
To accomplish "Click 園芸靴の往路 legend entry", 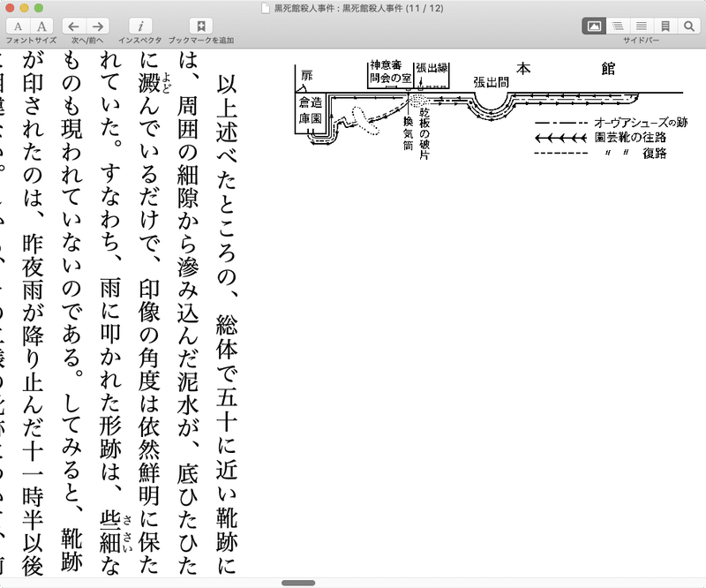I will [630, 137].
